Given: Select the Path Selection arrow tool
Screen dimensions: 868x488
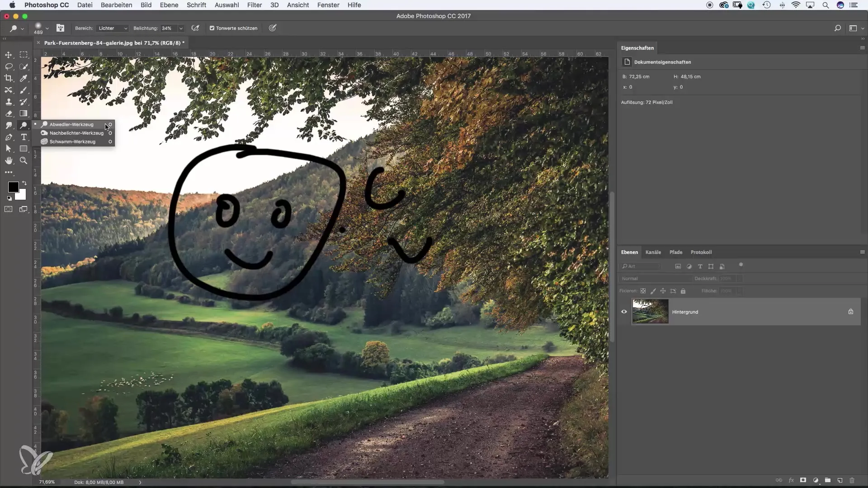Looking at the screenshot, I should point(9,149).
